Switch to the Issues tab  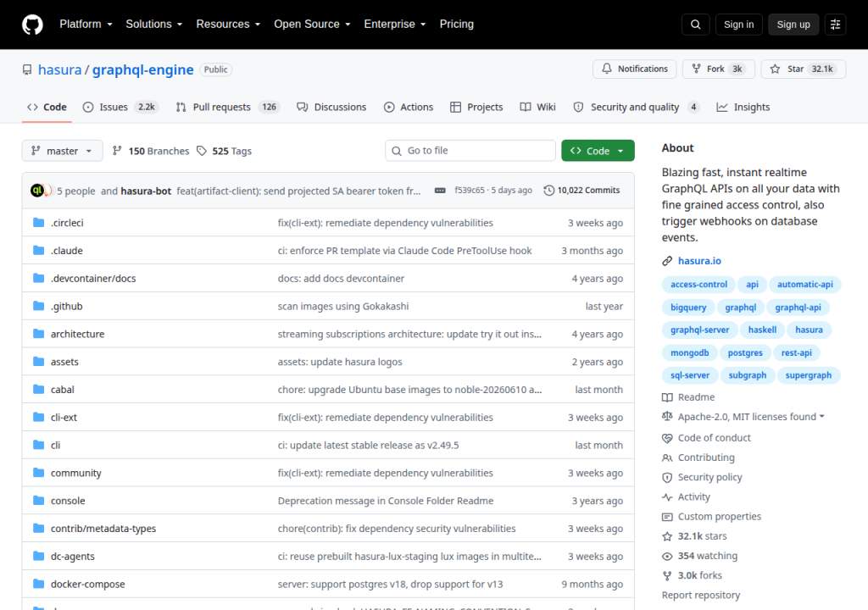120,107
